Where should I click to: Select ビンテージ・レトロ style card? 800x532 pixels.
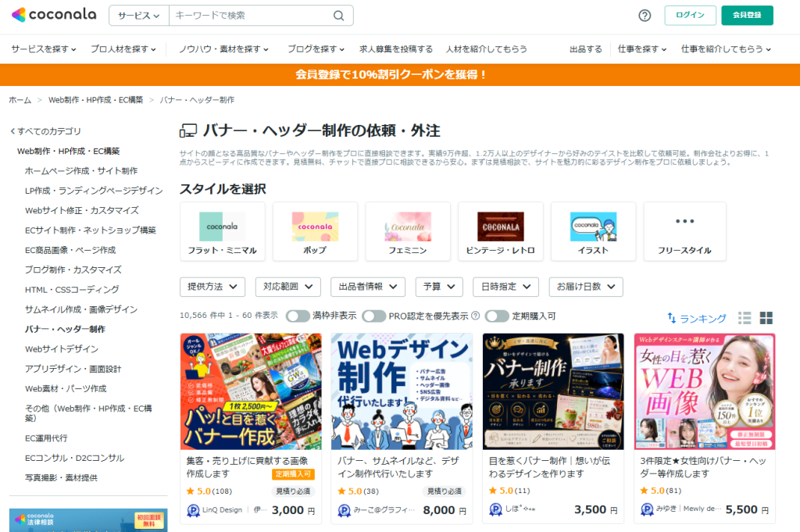pos(501,231)
